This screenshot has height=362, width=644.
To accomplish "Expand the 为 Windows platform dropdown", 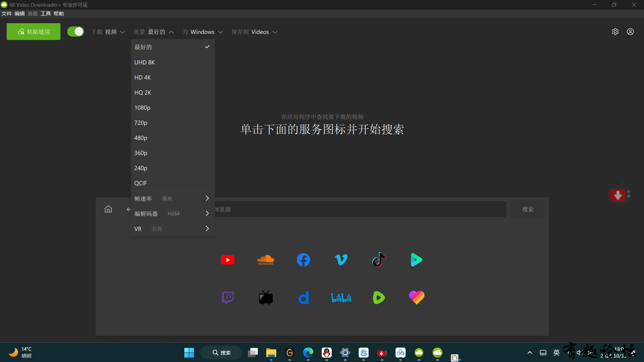I will point(202,32).
